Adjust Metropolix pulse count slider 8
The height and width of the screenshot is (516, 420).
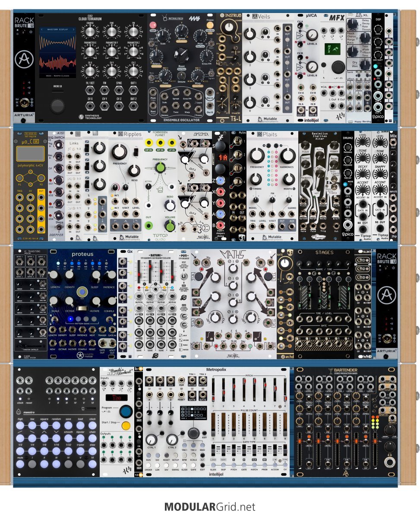(x=285, y=424)
